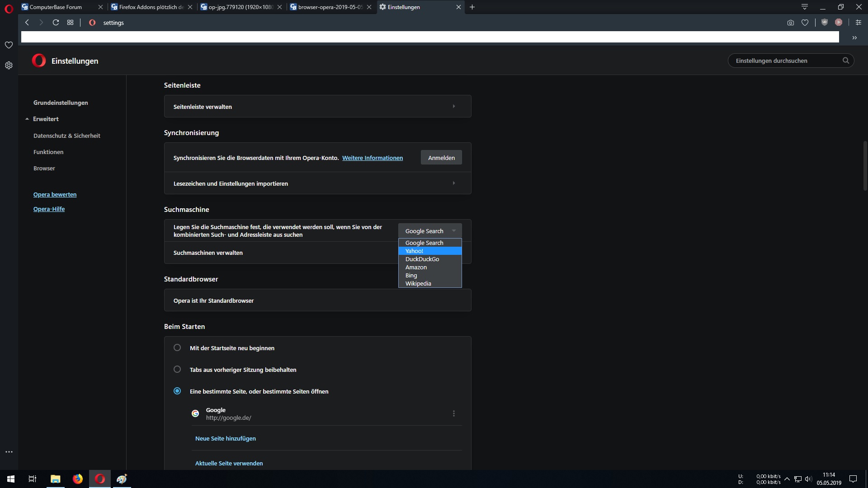The image size is (868, 488).
Task: Select 'Tabs aus vorheriger Sitzung beibehalten' option
Action: tap(177, 370)
